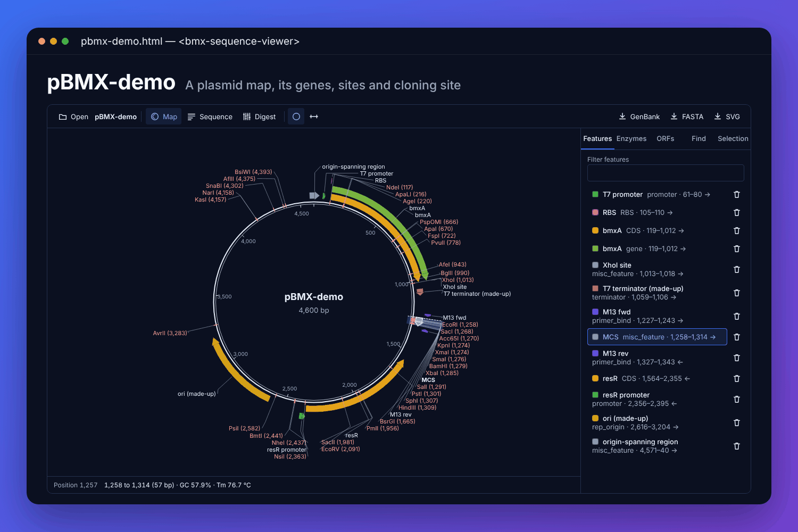Open the Digest view
Screen dimensions: 798x532
(260, 117)
